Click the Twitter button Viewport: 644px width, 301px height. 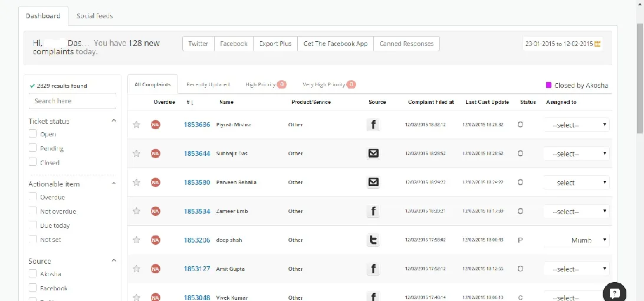(x=198, y=44)
